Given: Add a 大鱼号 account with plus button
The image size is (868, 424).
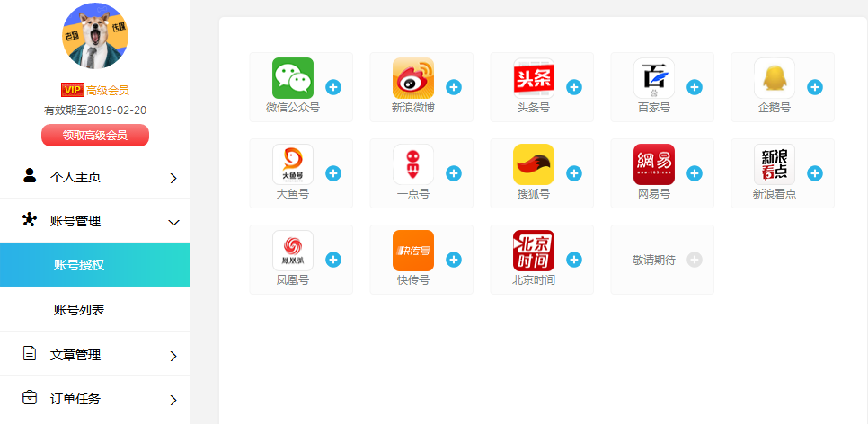Looking at the screenshot, I should (333, 173).
